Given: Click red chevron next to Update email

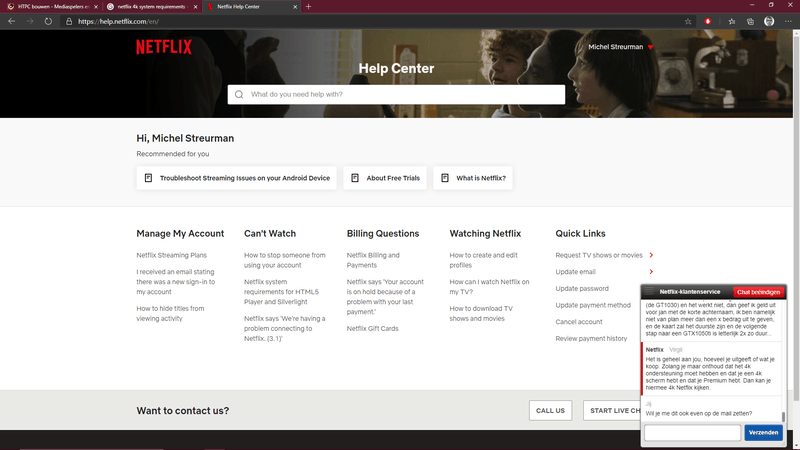Looking at the screenshot, I should pos(651,272).
